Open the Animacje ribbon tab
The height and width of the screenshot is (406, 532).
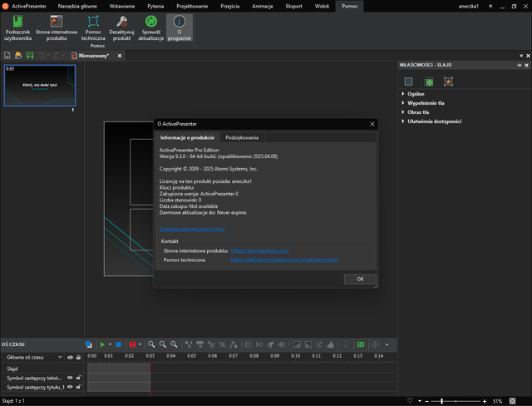pos(263,6)
